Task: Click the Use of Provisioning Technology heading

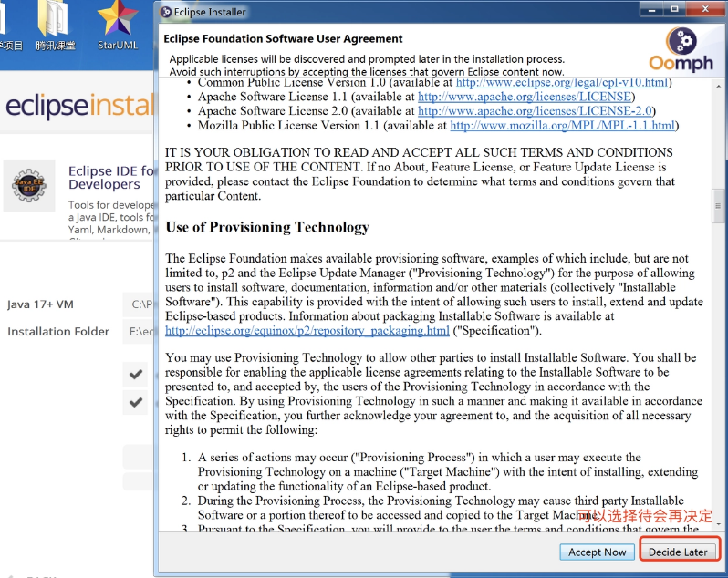Action: (267, 227)
